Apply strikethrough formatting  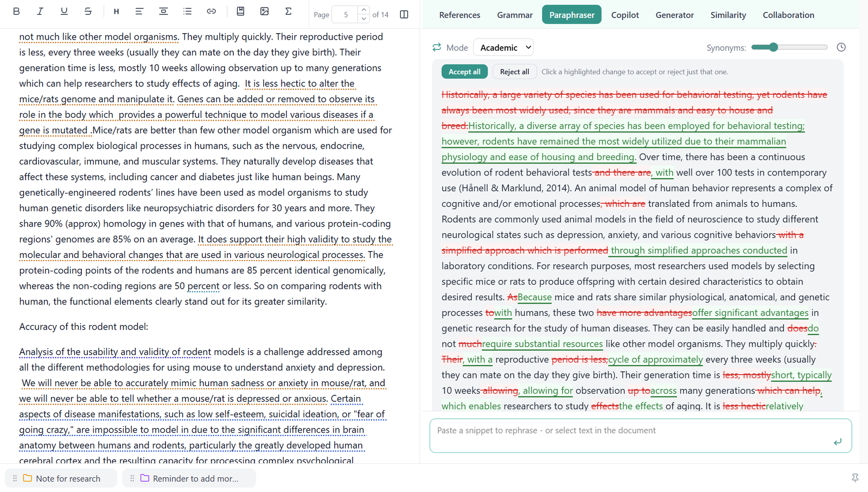[x=88, y=11]
